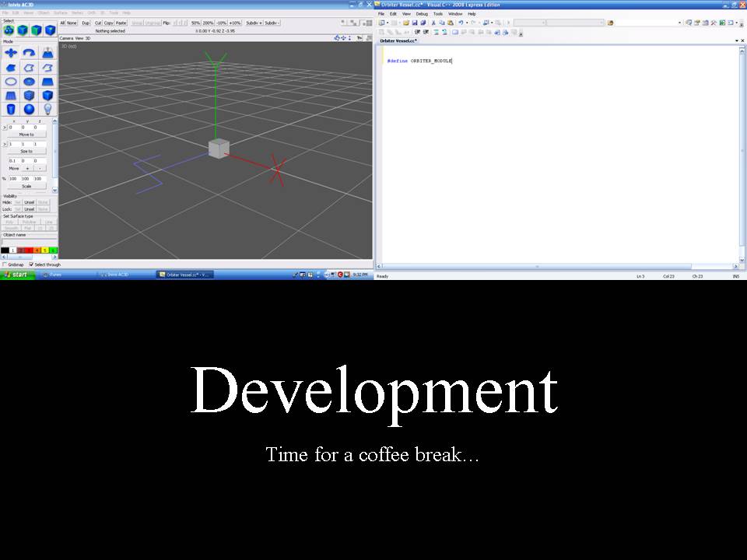Open Undo history dropdown arrow in Visual C++
The height and width of the screenshot is (560, 747).
click(x=467, y=23)
